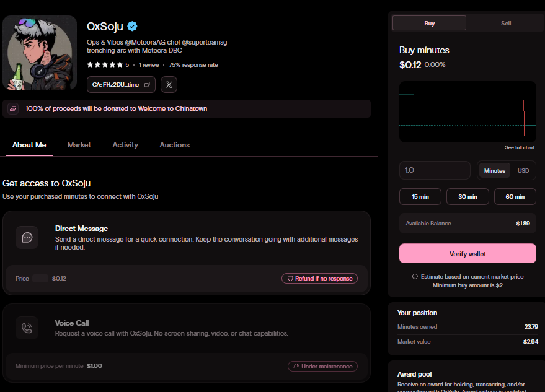The width and height of the screenshot is (545, 392).
Task: Click the CA: FHz2DU_time address button
Action: 121,84
